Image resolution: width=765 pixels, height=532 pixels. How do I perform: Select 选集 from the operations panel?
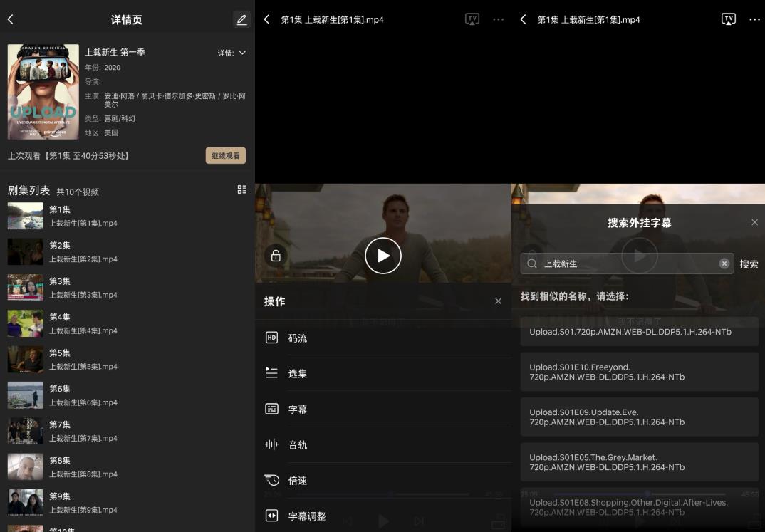coord(297,373)
